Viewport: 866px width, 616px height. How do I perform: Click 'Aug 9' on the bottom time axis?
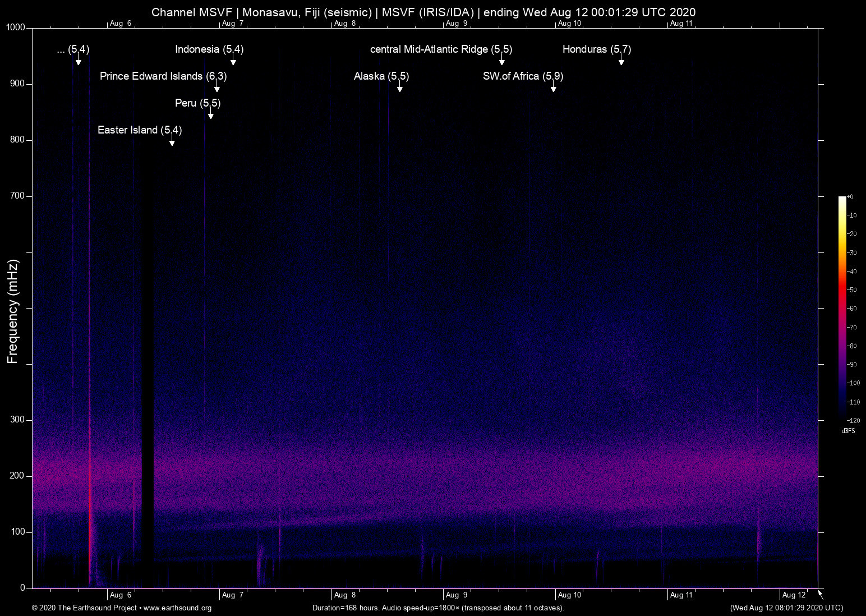pos(457,595)
